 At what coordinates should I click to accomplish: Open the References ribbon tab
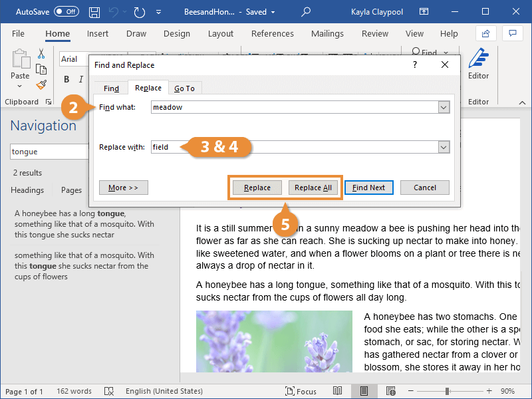pos(272,34)
